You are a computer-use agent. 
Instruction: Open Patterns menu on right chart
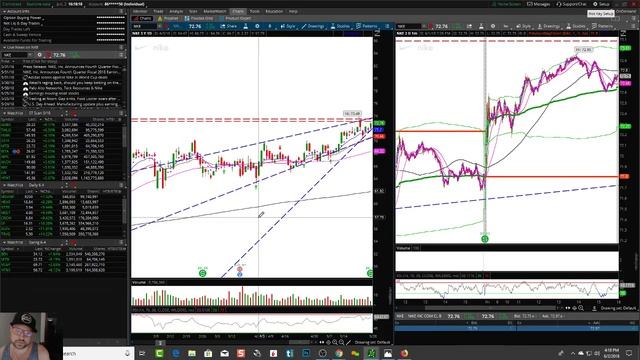tap(602, 26)
